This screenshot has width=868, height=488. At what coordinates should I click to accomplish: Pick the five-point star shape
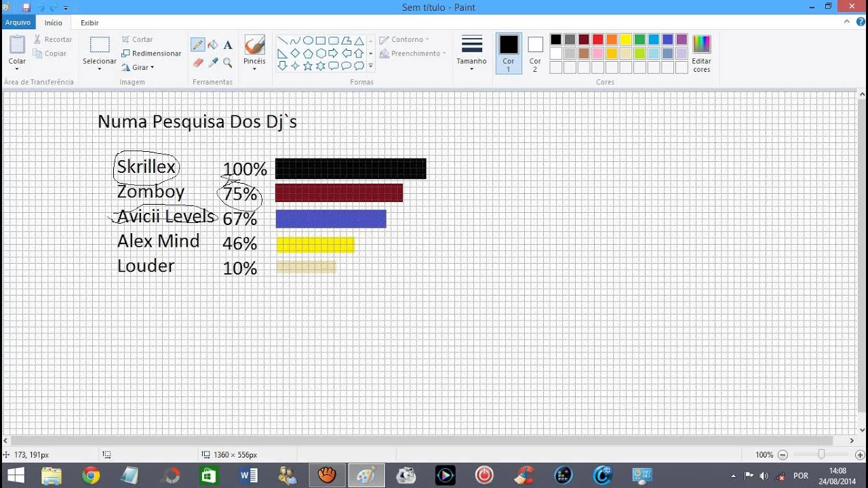(x=308, y=66)
